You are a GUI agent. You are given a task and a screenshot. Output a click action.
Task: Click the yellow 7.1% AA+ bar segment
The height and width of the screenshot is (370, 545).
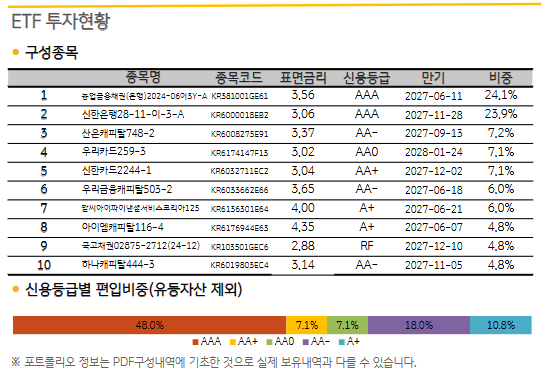tap(307, 325)
